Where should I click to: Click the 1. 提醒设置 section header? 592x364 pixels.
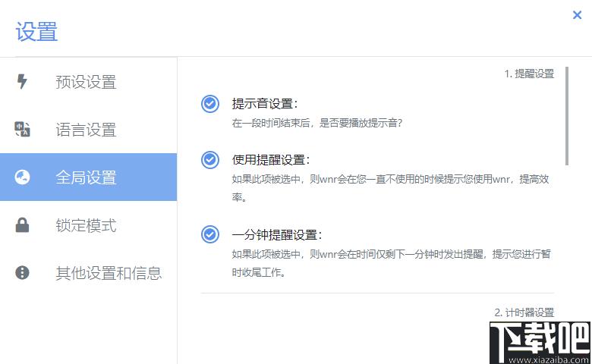(529, 74)
